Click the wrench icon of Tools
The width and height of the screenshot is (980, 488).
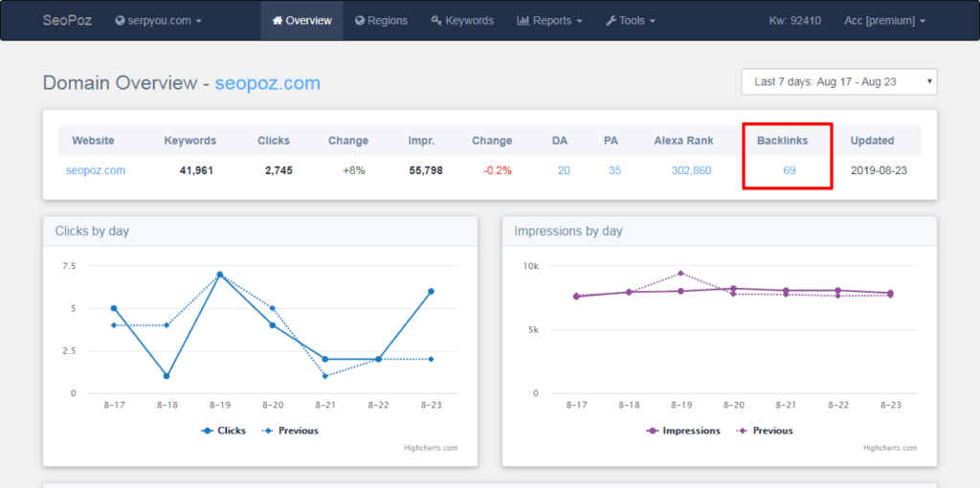point(612,21)
